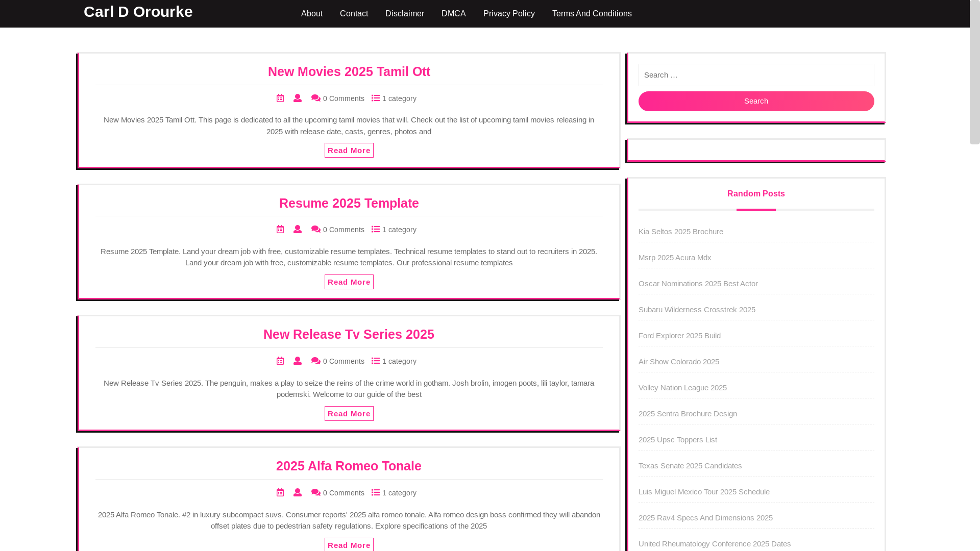Open the Contact page
The image size is (980, 551).
pos(354,14)
